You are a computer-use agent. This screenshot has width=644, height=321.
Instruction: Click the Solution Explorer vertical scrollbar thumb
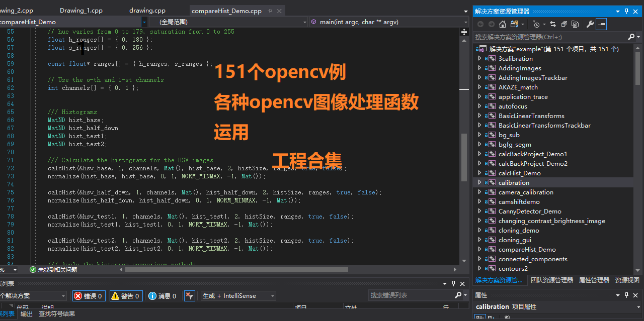638,68
